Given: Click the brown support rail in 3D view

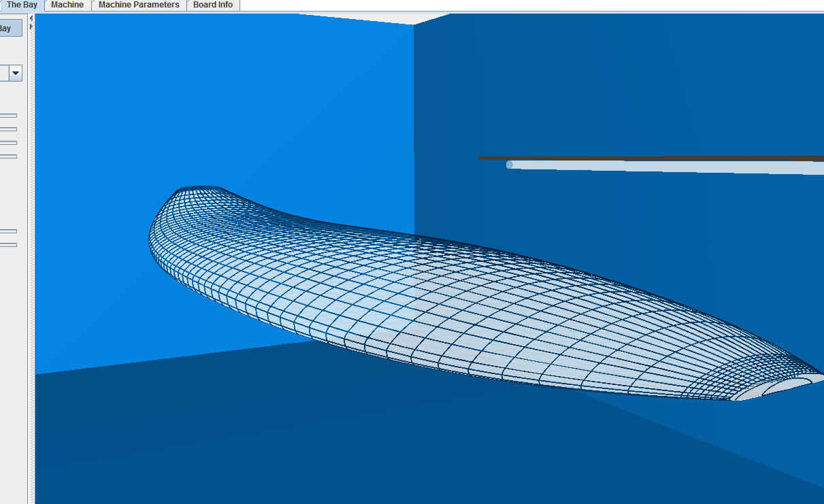Looking at the screenshot, I should click(x=650, y=158).
